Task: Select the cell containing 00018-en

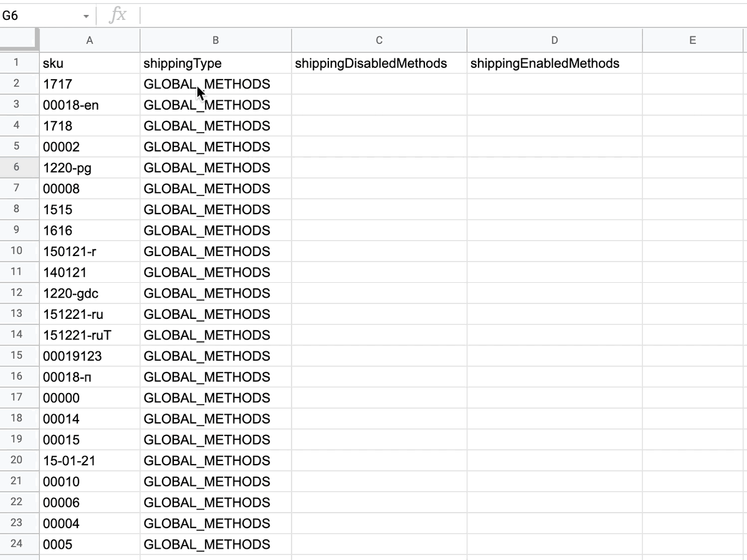Action: pyautogui.click(x=90, y=105)
